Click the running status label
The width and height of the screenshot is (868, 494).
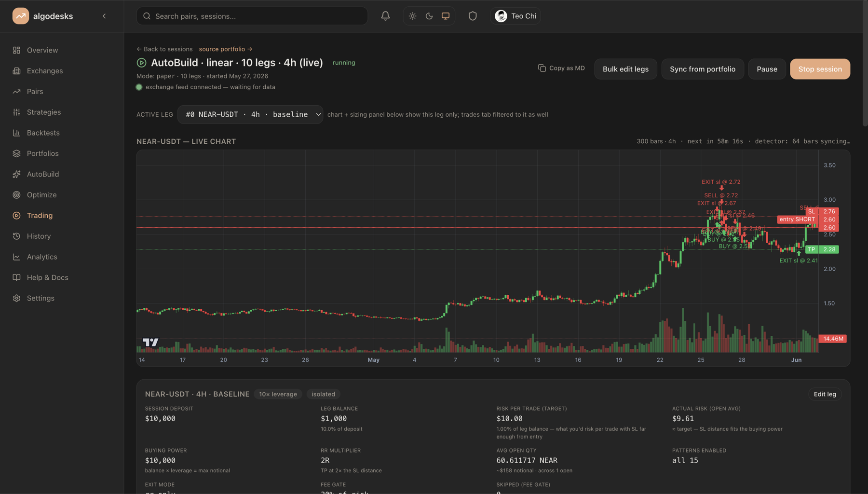[344, 63]
